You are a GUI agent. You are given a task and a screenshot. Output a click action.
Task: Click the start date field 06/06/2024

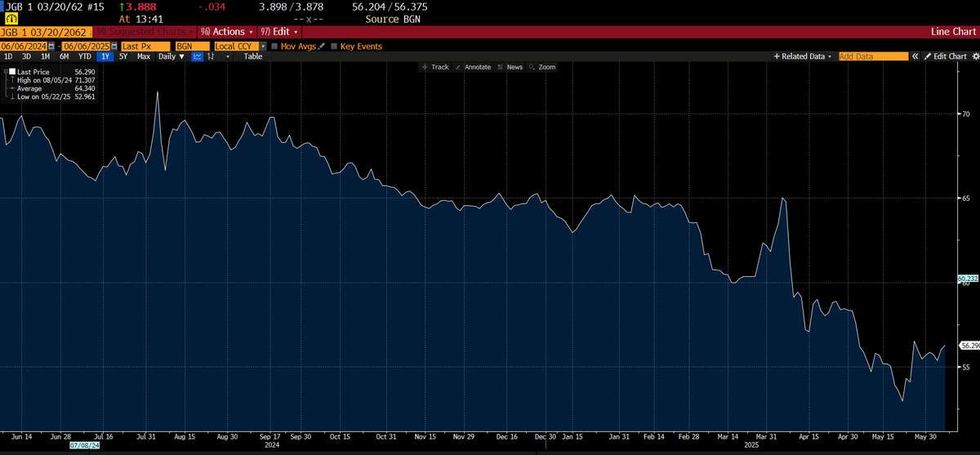24,47
